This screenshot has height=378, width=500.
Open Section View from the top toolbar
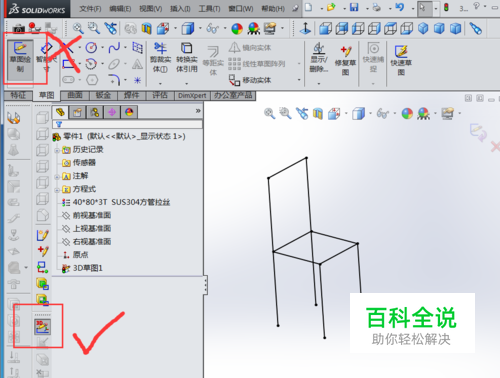pyautogui.click(x=146, y=29)
